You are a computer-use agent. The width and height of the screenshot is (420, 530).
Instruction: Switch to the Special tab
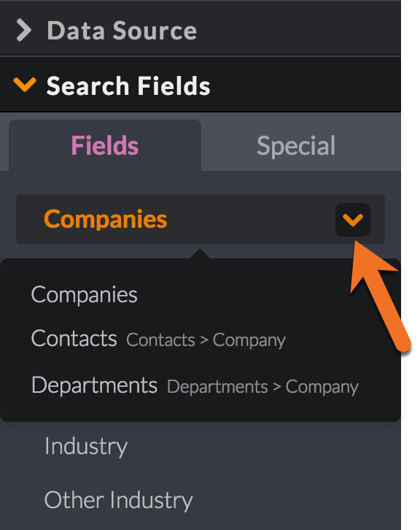(x=296, y=146)
